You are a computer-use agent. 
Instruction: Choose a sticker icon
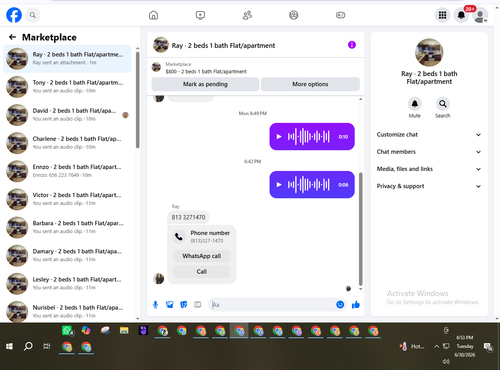click(184, 304)
